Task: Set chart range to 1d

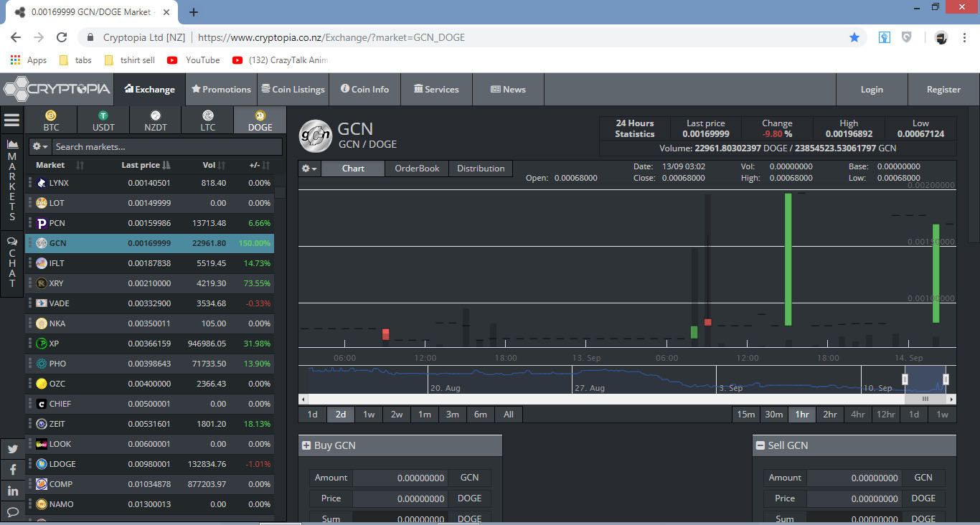Action: tap(313, 415)
